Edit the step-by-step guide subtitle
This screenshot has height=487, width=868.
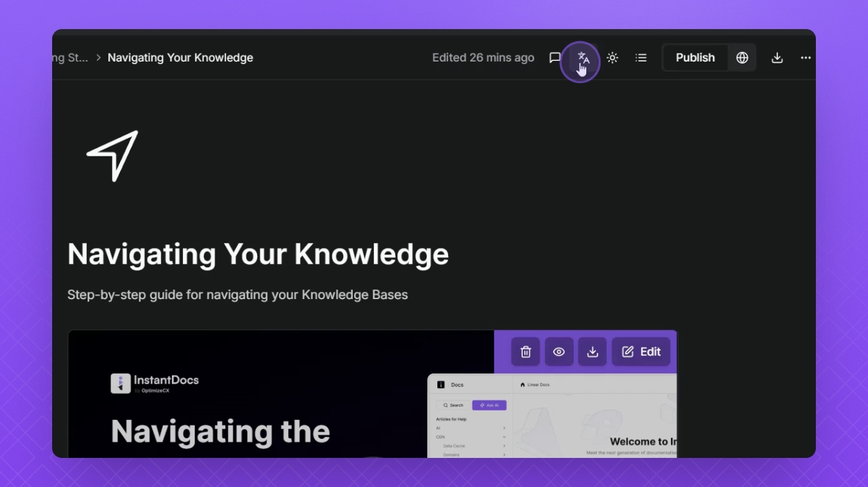(x=238, y=295)
